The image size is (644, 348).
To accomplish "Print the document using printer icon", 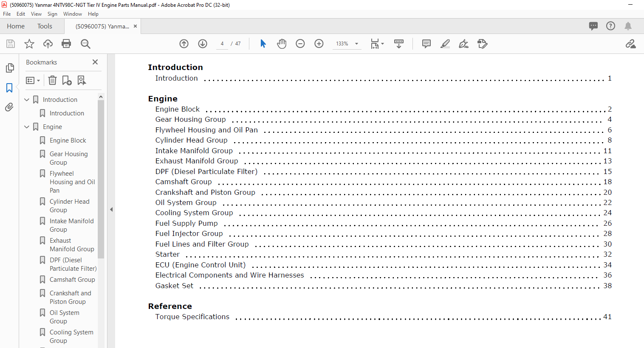I will [x=66, y=44].
